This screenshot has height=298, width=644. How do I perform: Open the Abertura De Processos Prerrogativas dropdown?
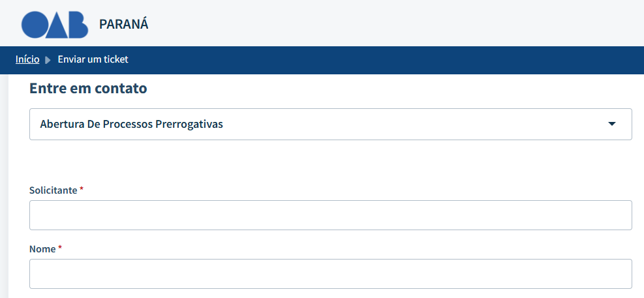[330, 124]
